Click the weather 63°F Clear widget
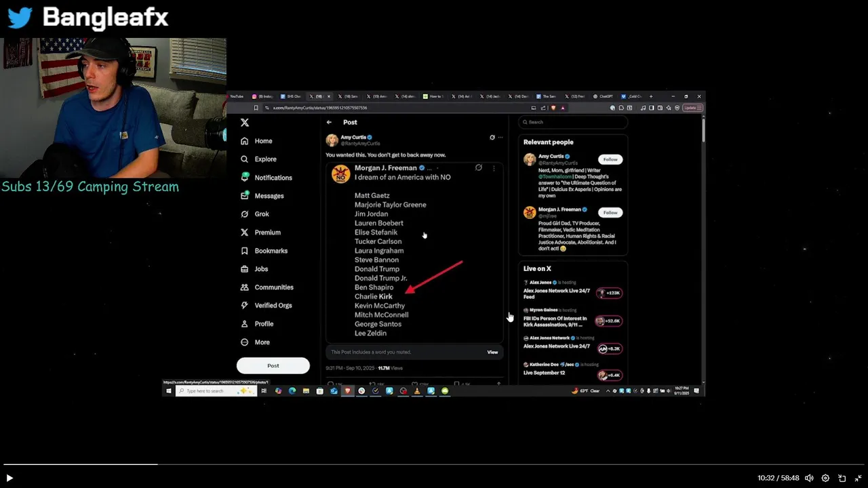 click(x=586, y=391)
